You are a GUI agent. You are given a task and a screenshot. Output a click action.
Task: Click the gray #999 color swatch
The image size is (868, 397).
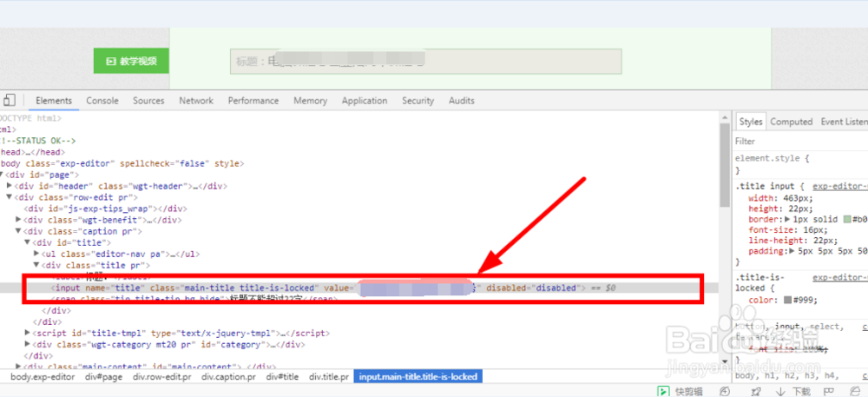(787, 300)
